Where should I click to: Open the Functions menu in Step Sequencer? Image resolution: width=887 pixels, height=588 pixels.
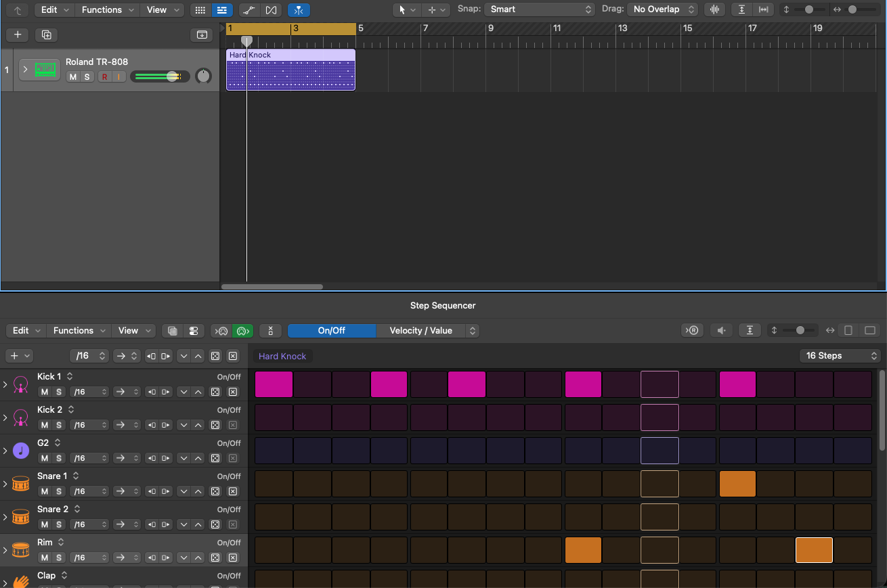(79, 331)
